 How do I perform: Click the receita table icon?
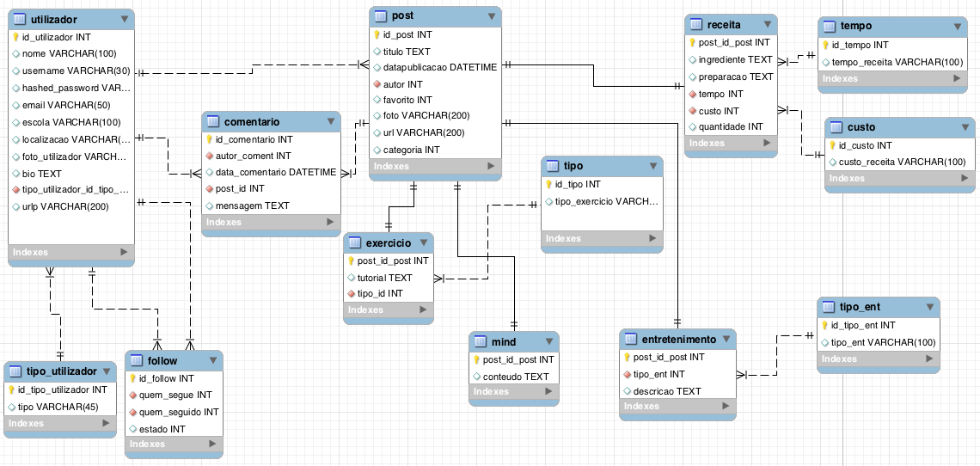[x=696, y=25]
